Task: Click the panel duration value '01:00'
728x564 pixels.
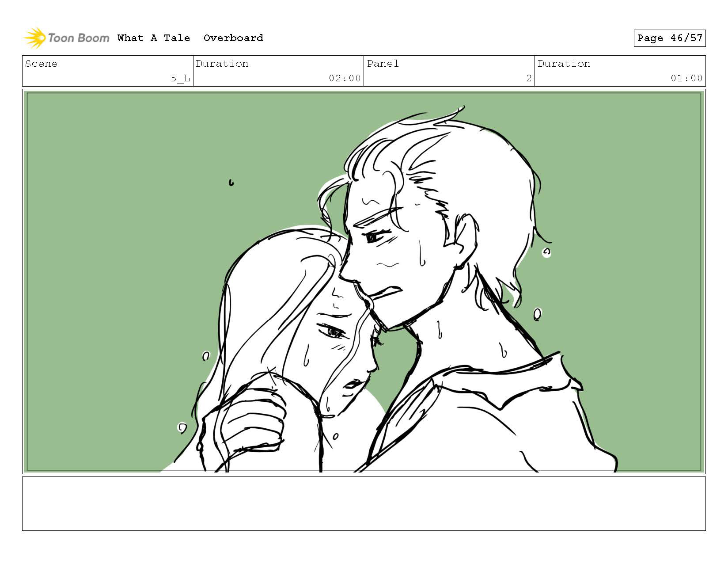Action: click(x=686, y=79)
